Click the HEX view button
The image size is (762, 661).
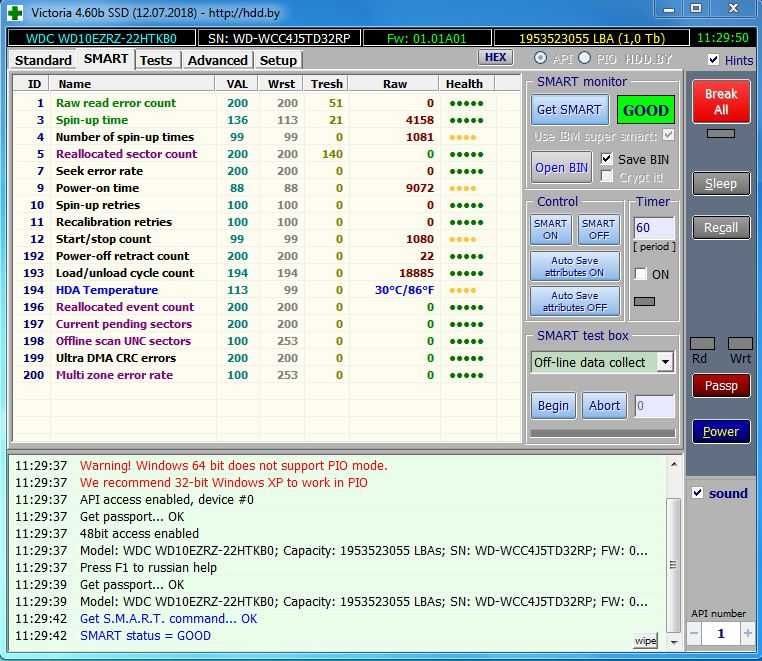(495, 58)
